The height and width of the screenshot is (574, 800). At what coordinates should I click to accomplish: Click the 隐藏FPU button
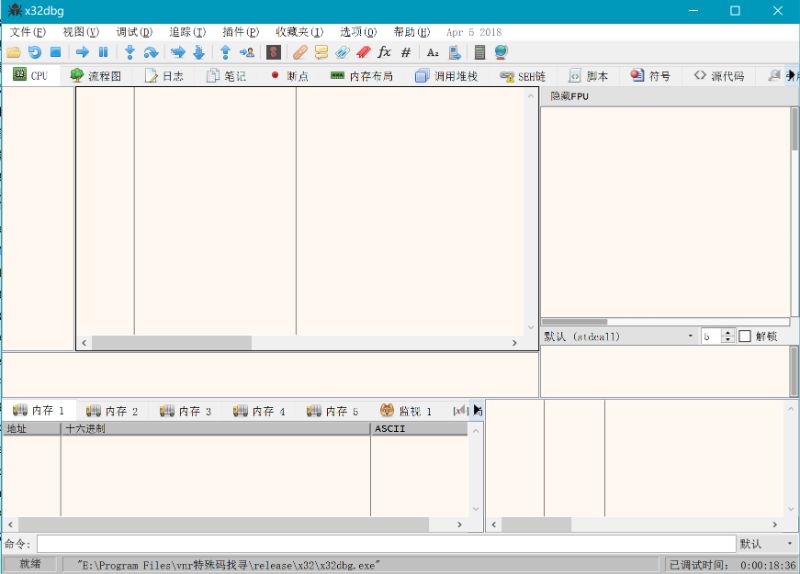coord(570,96)
